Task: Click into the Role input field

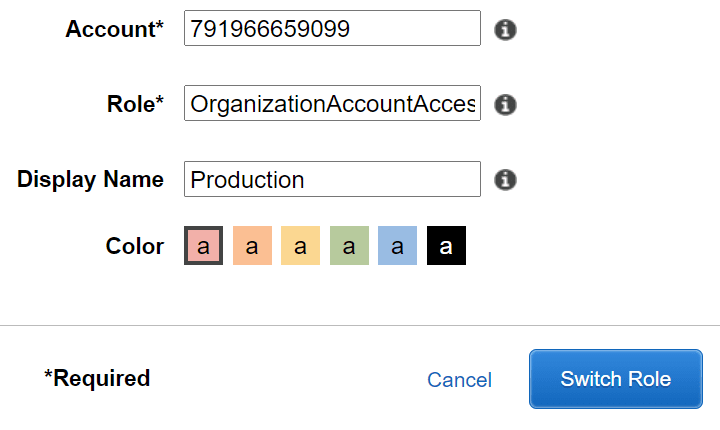Action: coord(332,104)
